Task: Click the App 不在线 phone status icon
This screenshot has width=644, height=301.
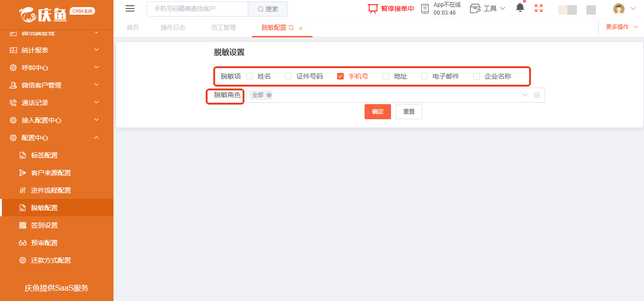Action: 424,8
